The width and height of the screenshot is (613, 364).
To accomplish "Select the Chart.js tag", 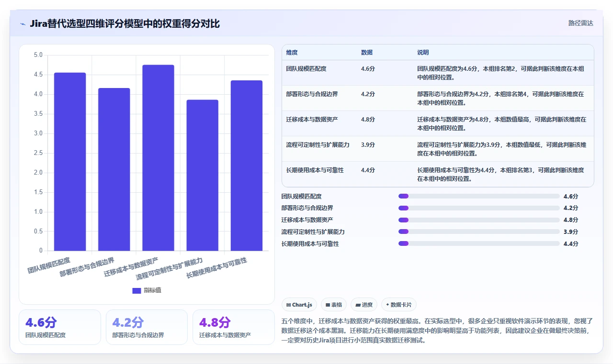I will point(299,305).
